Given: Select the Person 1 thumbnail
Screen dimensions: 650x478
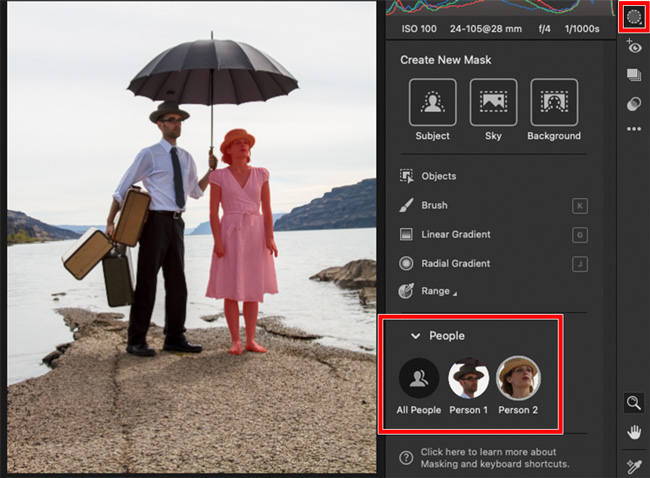Looking at the screenshot, I should coord(468,378).
